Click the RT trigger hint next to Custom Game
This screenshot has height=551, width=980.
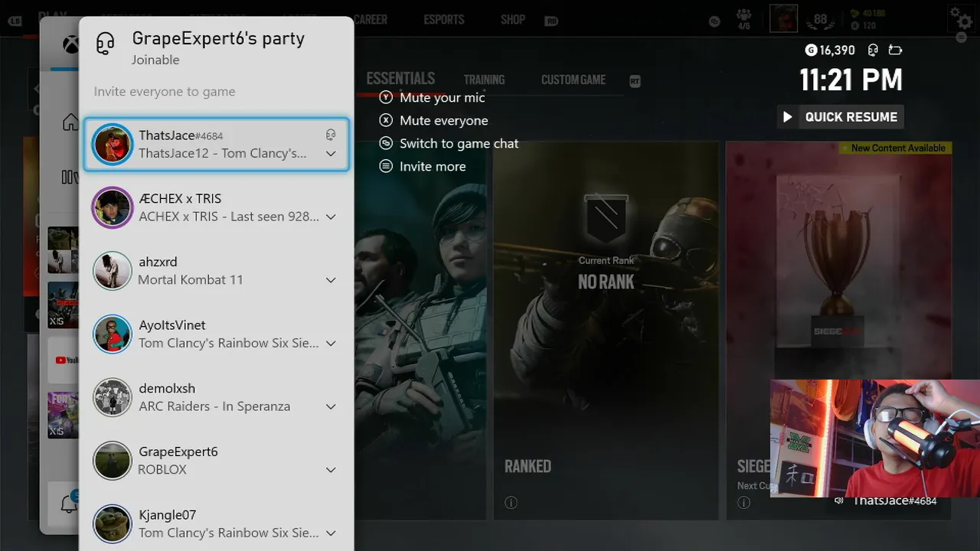click(635, 81)
